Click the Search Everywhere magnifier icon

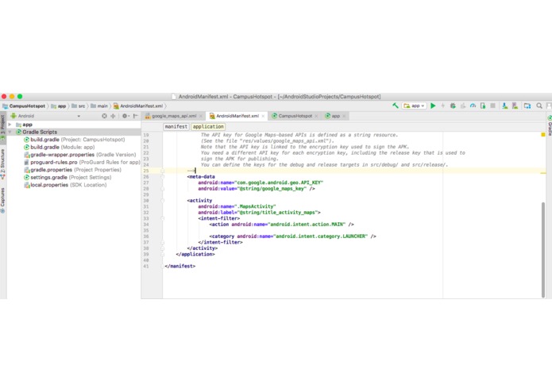point(539,106)
